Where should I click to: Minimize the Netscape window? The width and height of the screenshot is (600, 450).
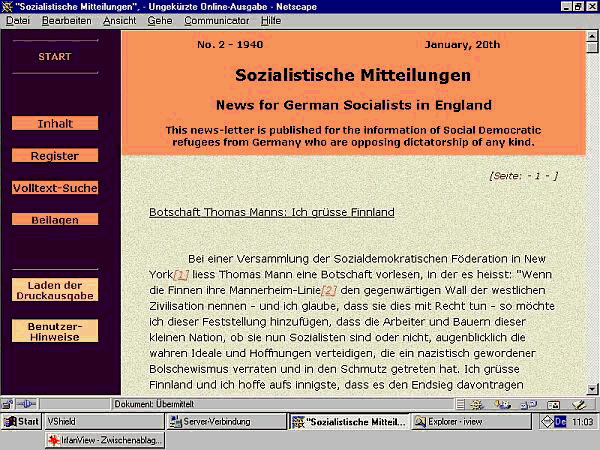tap(566, 7)
